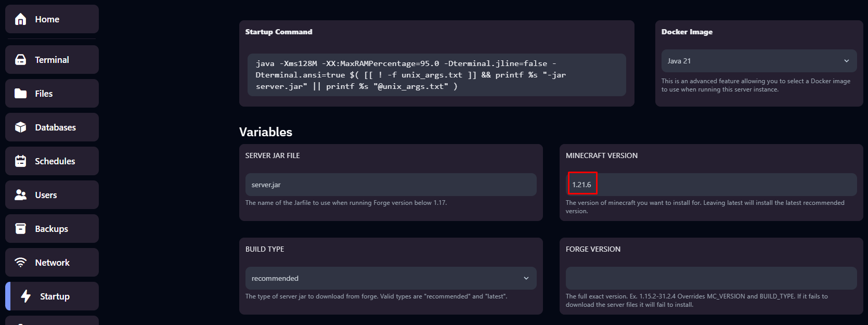This screenshot has width=868, height=325.
Task: Click the Files folder icon
Action: 21,94
